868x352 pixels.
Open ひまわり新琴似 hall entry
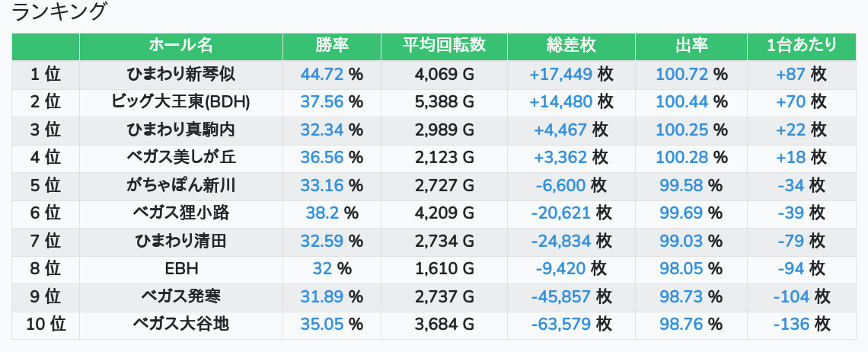pyautogui.click(x=180, y=74)
